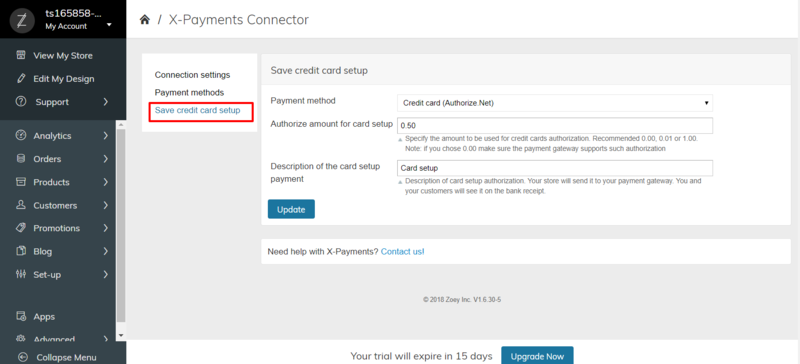Switch to the Payment methods tab
This screenshot has width=800, height=364.
click(x=189, y=92)
